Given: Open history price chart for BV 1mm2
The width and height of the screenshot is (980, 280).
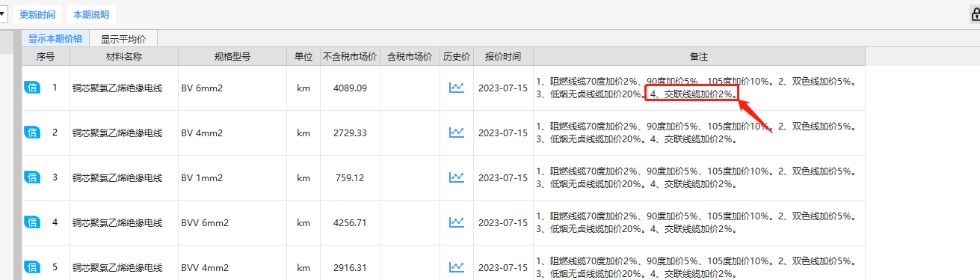Looking at the screenshot, I should (x=457, y=177).
